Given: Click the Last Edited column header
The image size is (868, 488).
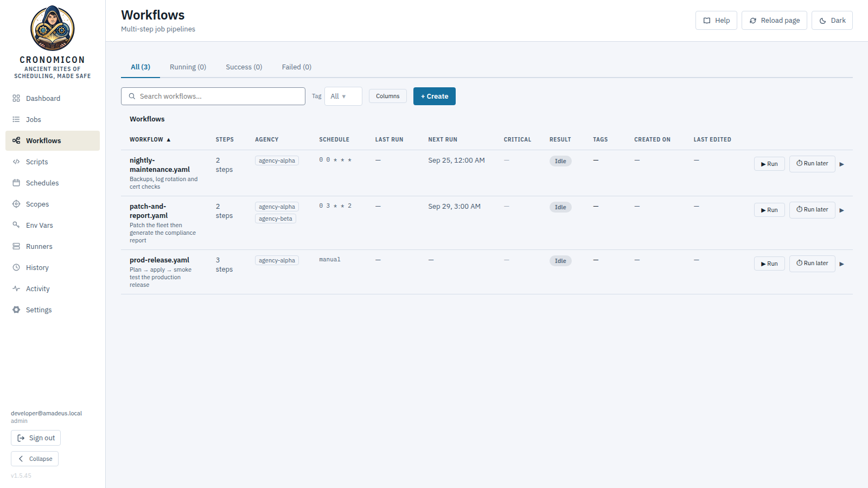Looking at the screenshot, I should [x=712, y=139].
